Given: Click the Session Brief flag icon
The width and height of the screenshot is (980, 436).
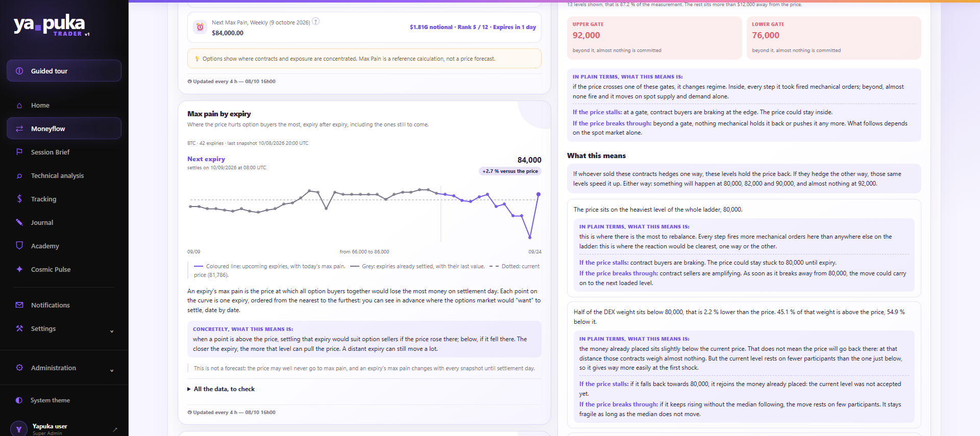Looking at the screenshot, I should (19, 152).
